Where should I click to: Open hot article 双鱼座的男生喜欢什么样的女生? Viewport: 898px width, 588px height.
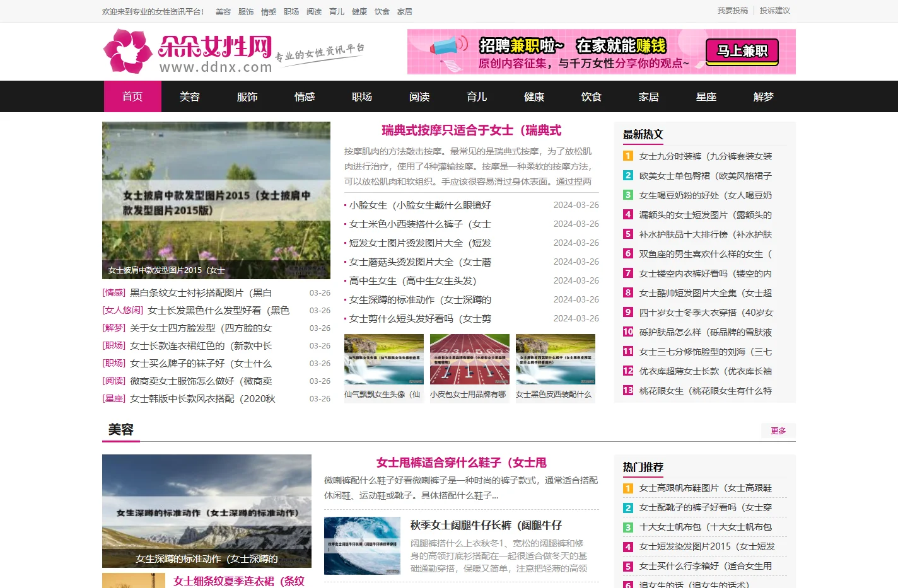[706, 253]
